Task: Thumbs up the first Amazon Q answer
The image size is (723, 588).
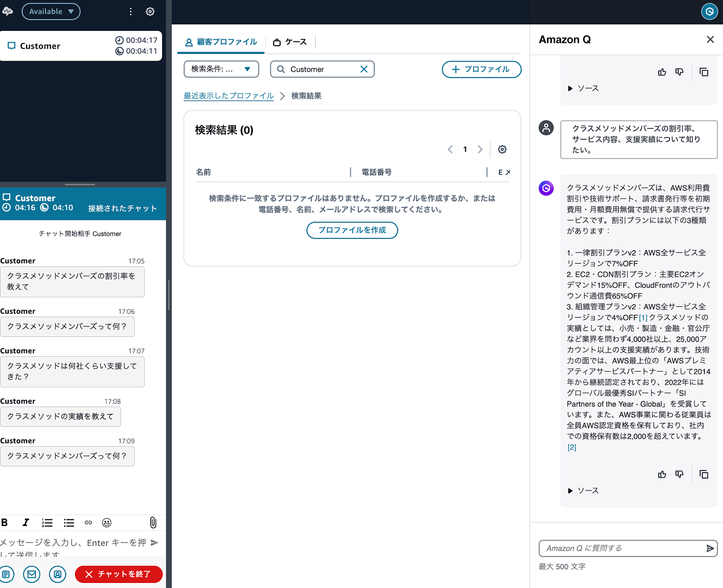Action: point(662,72)
